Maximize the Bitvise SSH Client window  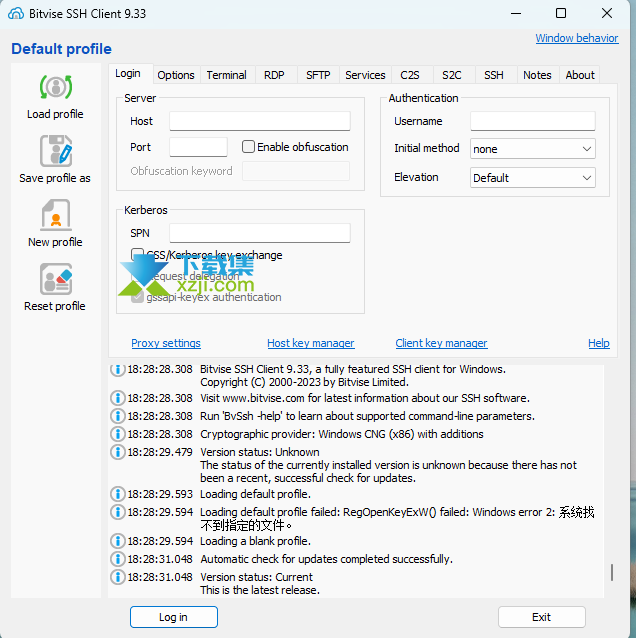tap(561, 13)
